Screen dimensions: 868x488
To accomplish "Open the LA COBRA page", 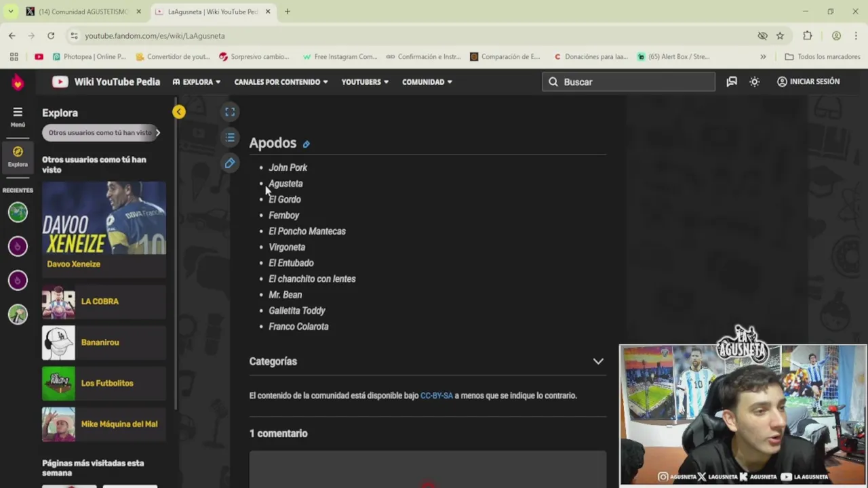I will pyautogui.click(x=104, y=302).
